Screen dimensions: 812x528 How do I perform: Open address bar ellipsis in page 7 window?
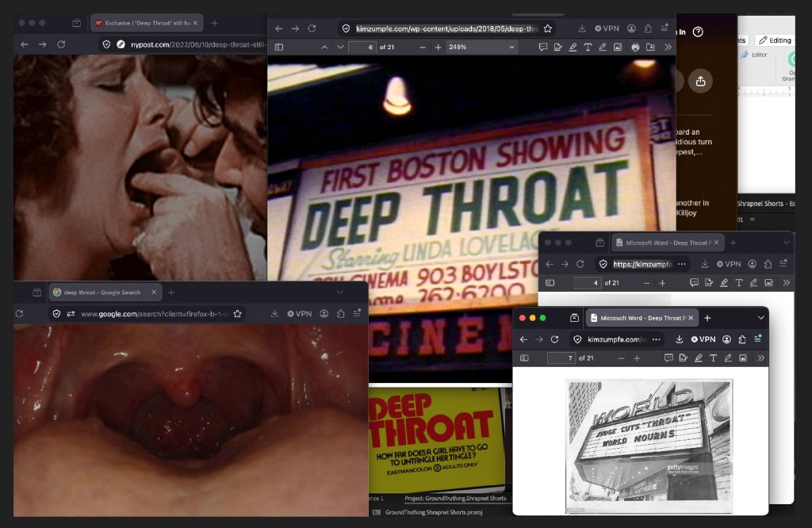656,339
